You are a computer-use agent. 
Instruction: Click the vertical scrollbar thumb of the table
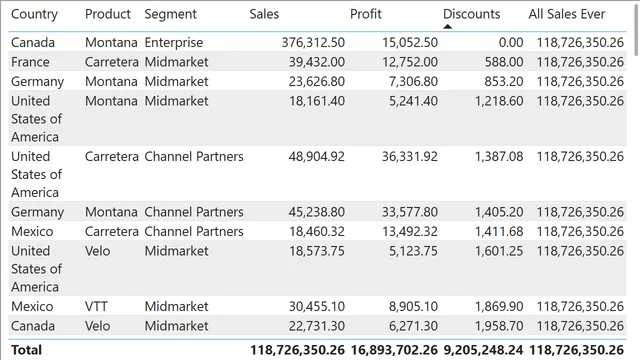[x=637, y=31]
